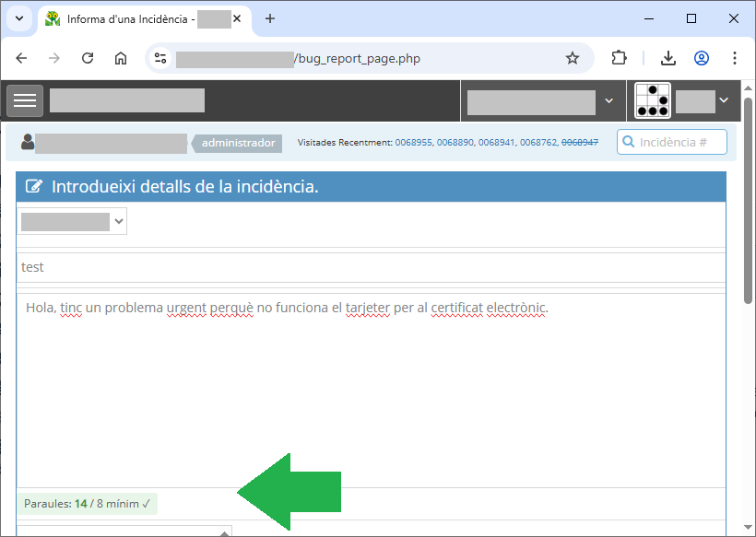This screenshot has width=756, height=537.
Task: Bookmark this page with the star icon
Action: [x=573, y=58]
